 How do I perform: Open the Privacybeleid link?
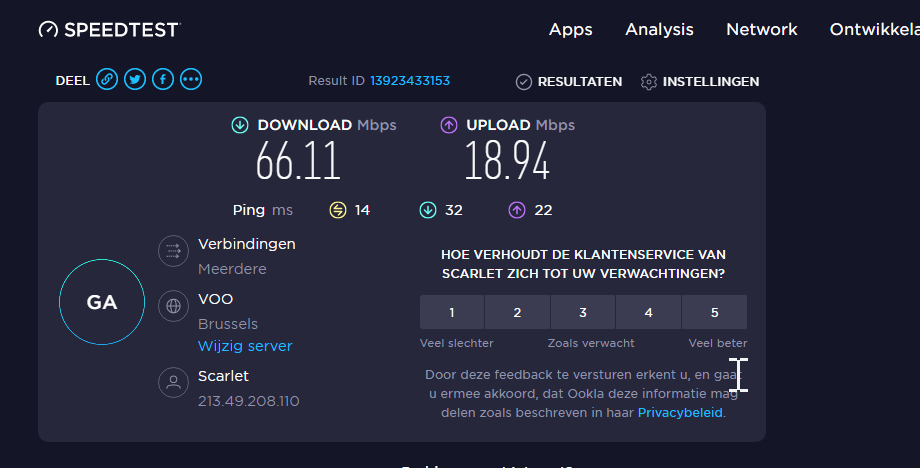coord(680,412)
